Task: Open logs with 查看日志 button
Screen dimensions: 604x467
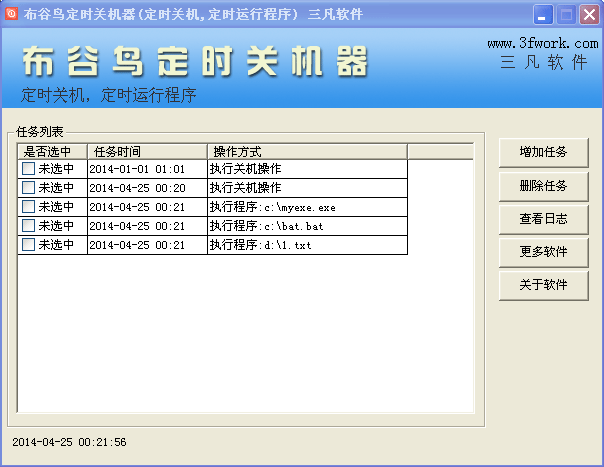Action: pos(543,218)
